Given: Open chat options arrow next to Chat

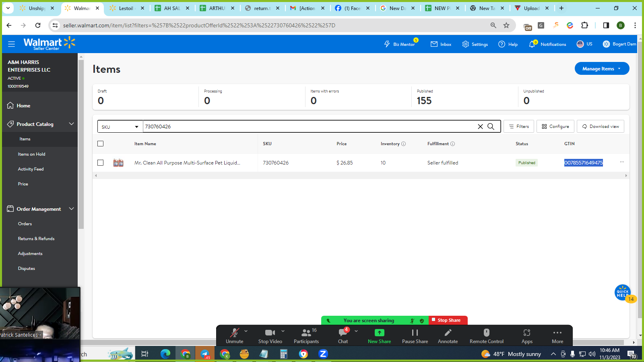Looking at the screenshot, I should (x=356, y=331).
